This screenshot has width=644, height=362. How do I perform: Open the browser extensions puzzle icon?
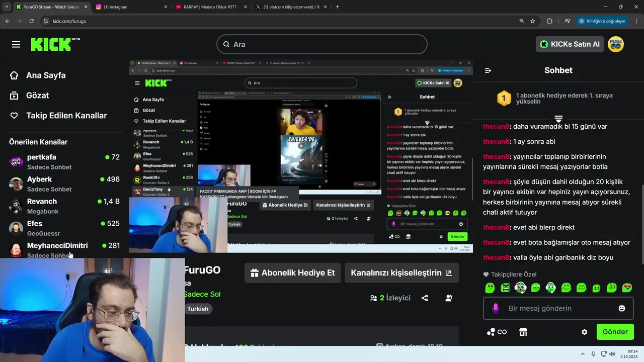coord(549,21)
